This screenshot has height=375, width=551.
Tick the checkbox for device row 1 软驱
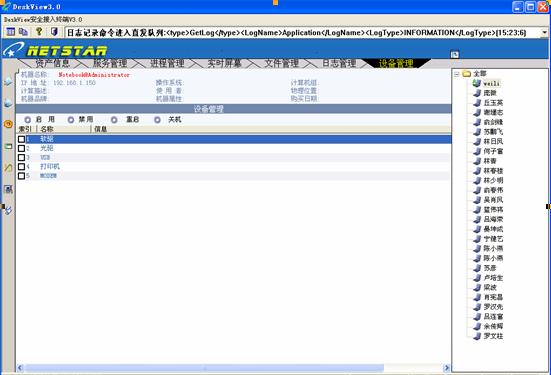click(21, 139)
